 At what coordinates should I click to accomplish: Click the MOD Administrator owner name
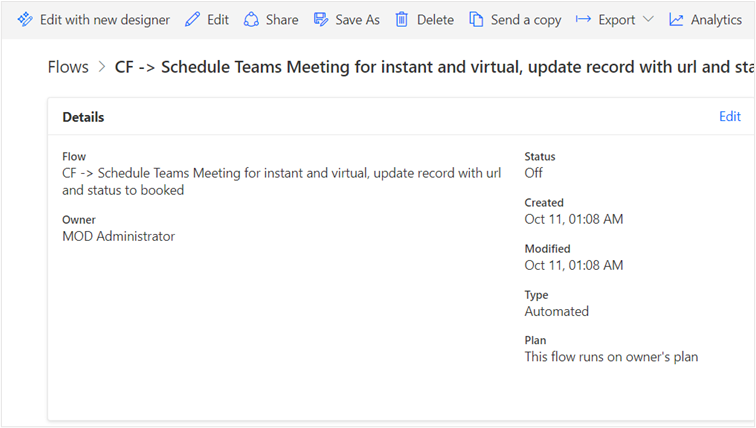[x=118, y=236]
